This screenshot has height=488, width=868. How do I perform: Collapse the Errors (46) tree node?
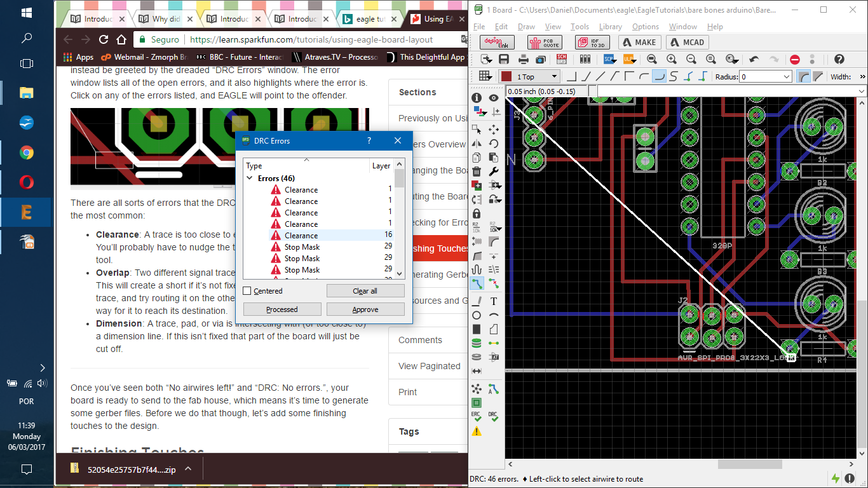(249, 179)
